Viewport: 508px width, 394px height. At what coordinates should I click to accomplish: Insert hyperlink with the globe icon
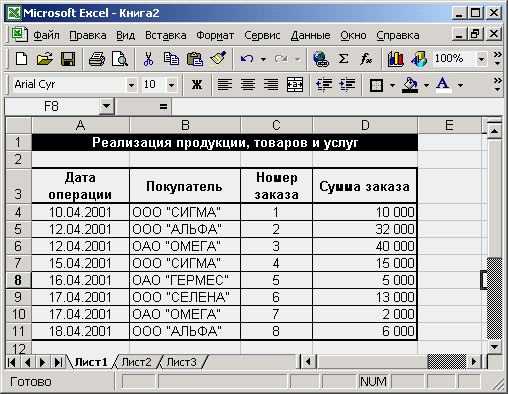[x=321, y=59]
